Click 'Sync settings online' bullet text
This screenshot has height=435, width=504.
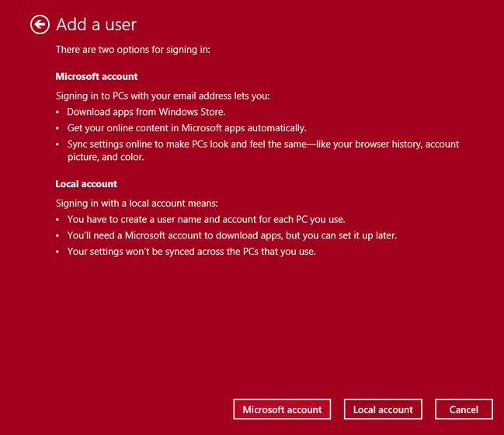[262, 144]
